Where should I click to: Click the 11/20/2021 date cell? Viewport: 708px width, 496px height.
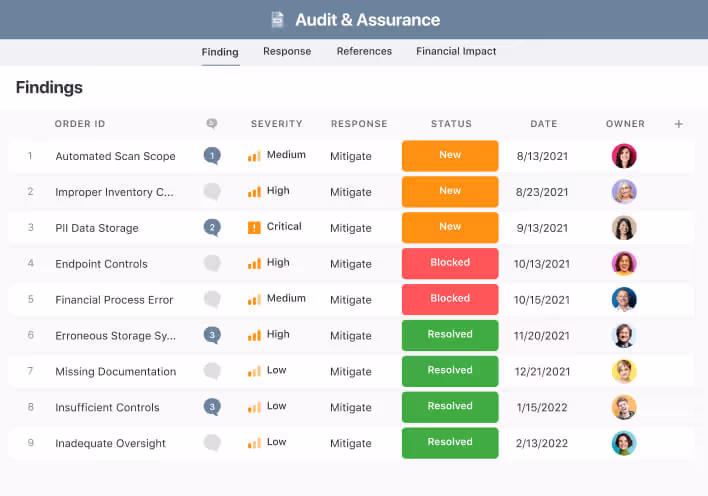tap(544, 336)
